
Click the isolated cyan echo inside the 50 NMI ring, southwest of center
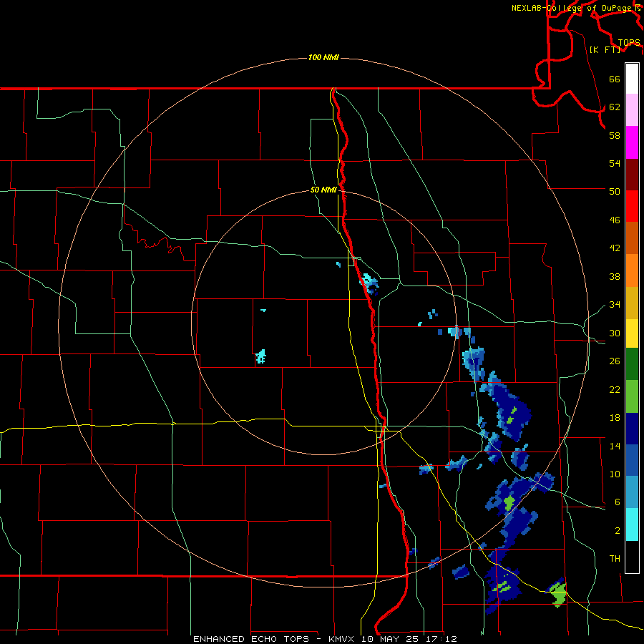coord(260,356)
